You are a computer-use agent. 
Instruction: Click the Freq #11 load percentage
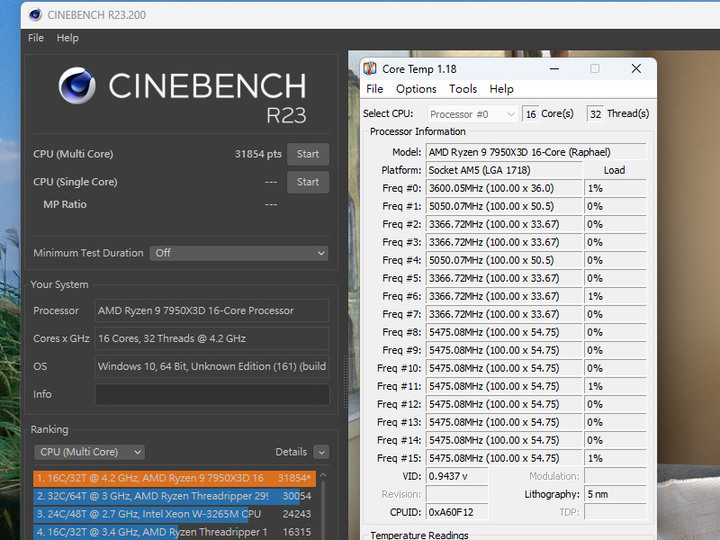[615, 386]
